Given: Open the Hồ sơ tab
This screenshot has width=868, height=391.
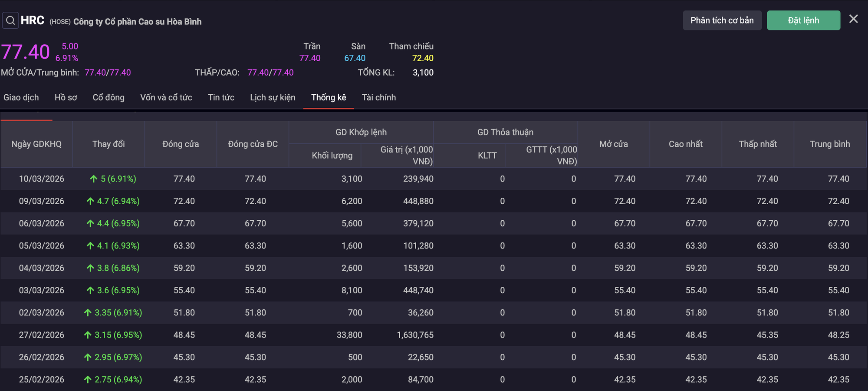Looking at the screenshot, I should pyautogui.click(x=66, y=97).
